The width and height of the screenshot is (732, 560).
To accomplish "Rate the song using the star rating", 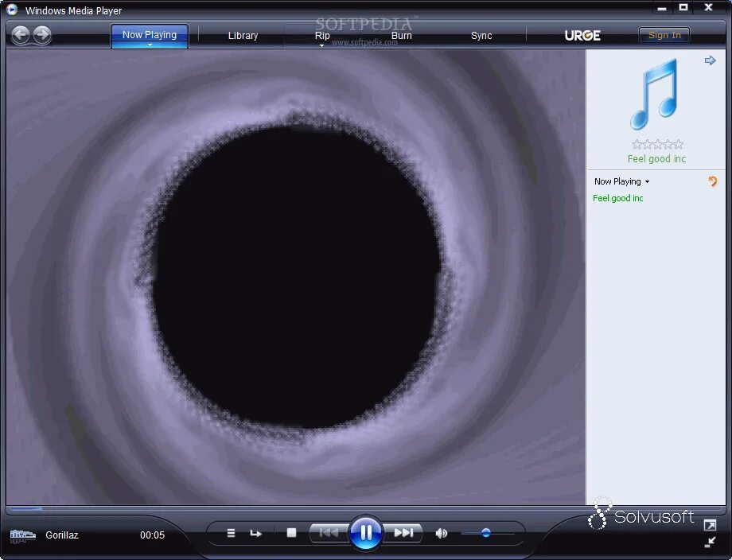I will coord(657,144).
